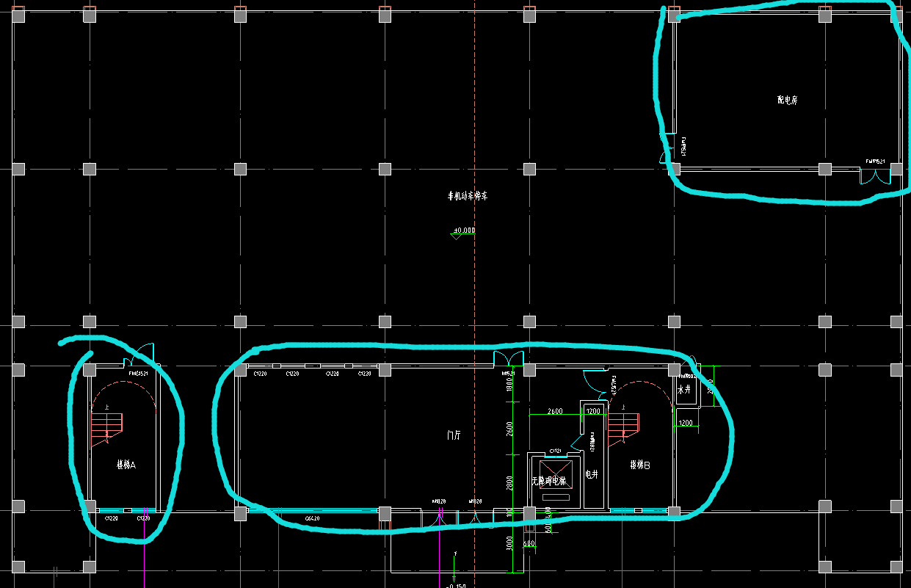Click the 1800 vertical dimension text

pos(509,384)
